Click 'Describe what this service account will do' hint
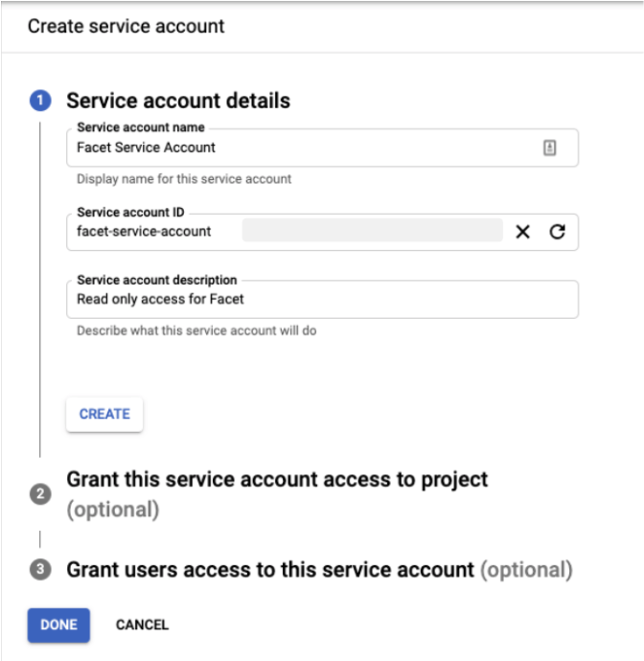Screen dimensions: 644x661 click(x=196, y=330)
